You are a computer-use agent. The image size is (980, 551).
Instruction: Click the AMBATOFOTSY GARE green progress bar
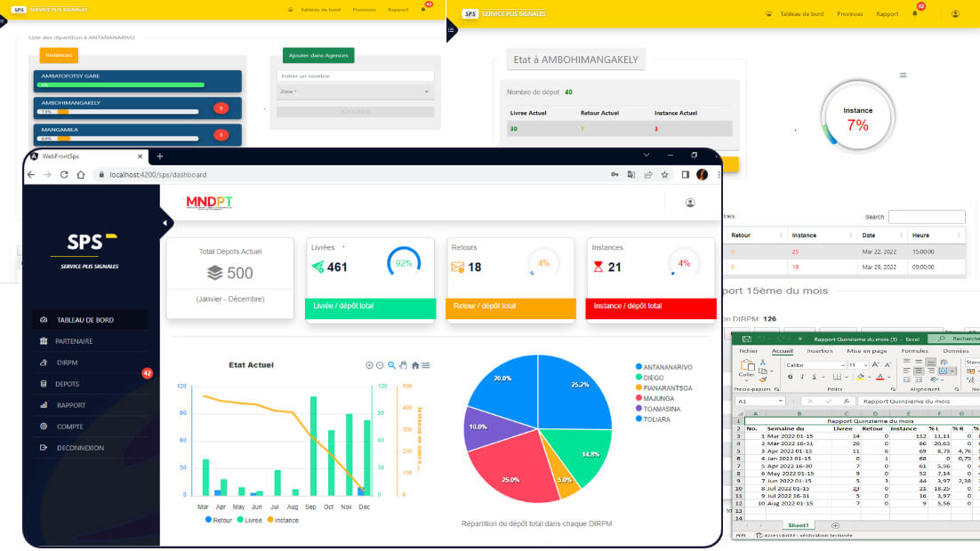click(122, 84)
